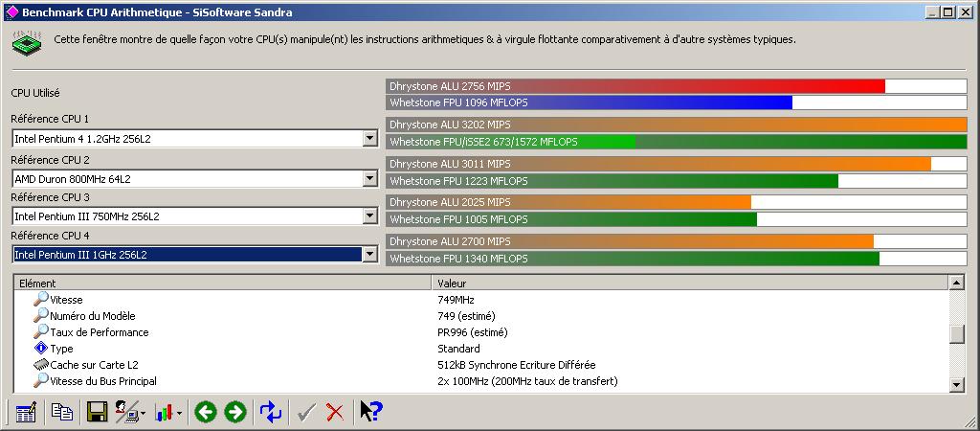Click the red Dhrystone ALU 2756 MIPS bar
This screenshot has height=431, width=980.
677,85
